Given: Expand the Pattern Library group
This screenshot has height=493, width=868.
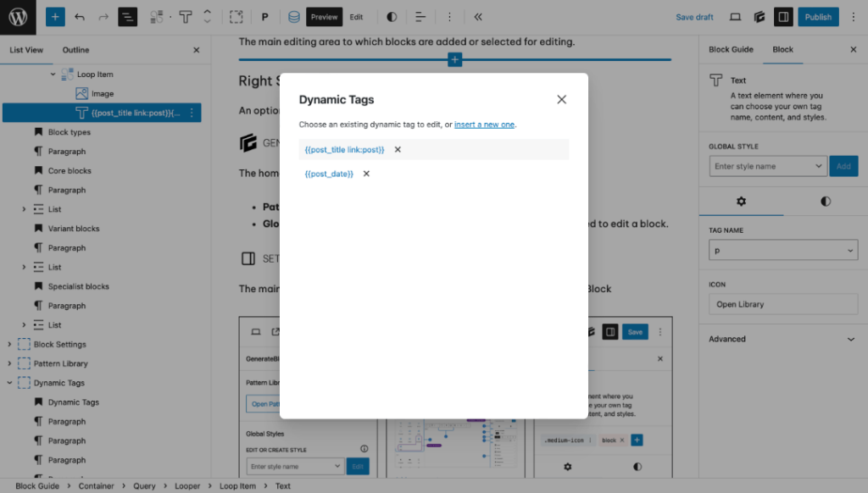Looking at the screenshot, I should pyautogui.click(x=9, y=363).
